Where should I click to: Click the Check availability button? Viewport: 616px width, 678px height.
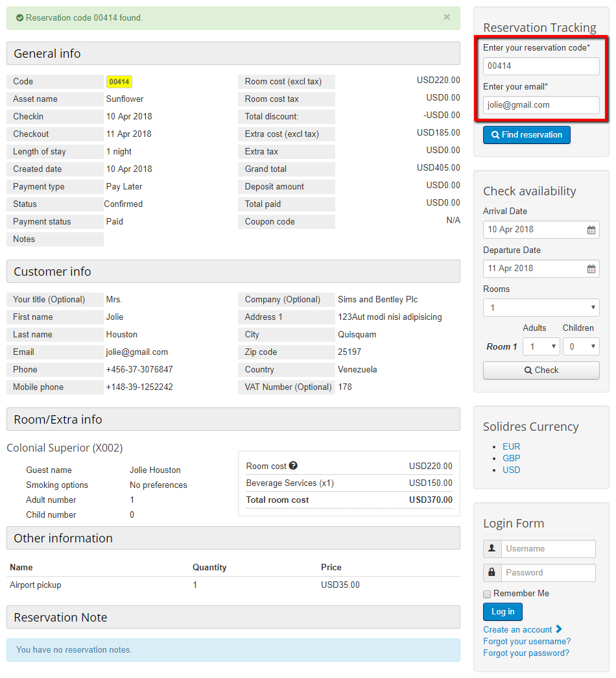[541, 370]
